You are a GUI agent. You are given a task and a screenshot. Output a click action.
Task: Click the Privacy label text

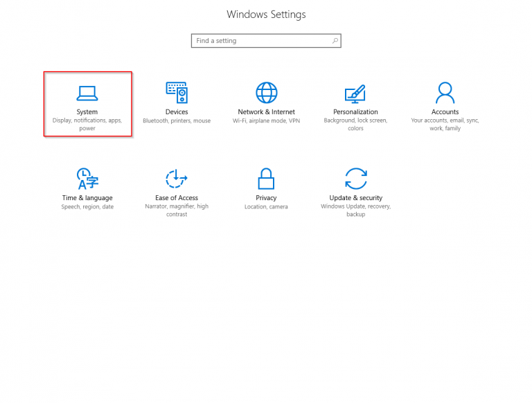tap(266, 198)
